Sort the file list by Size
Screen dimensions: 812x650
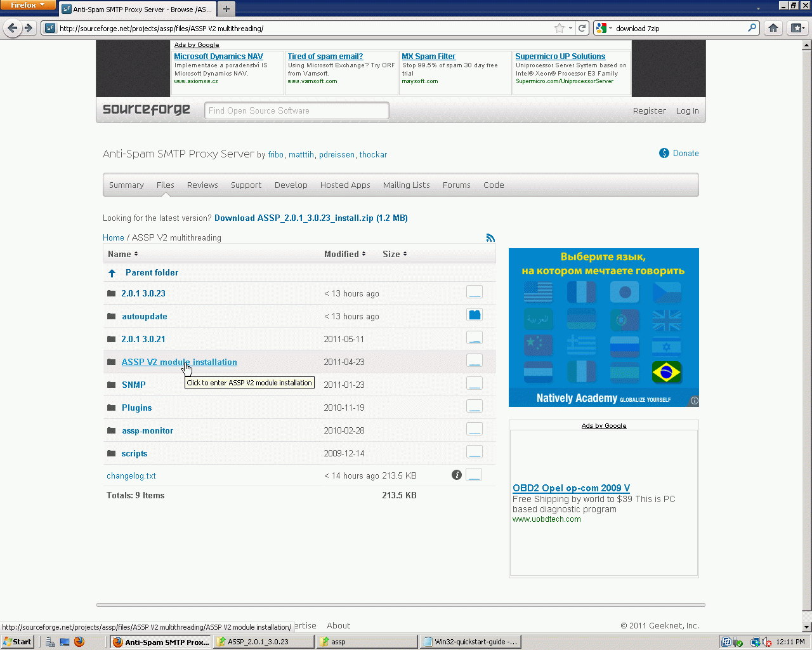coord(395,254)
